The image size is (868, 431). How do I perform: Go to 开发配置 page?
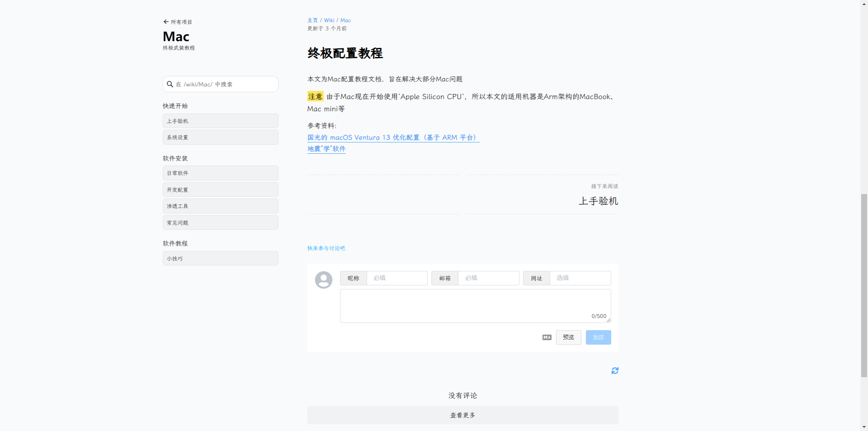(x=220, y=190)
